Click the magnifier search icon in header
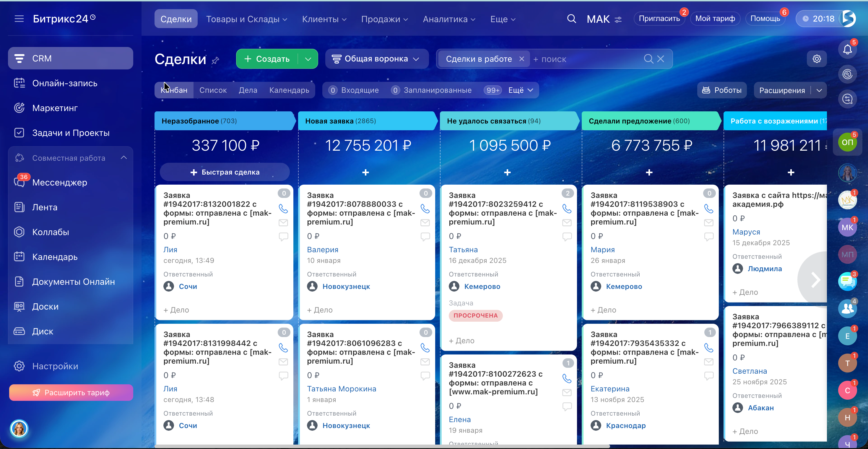 (571, 19)
